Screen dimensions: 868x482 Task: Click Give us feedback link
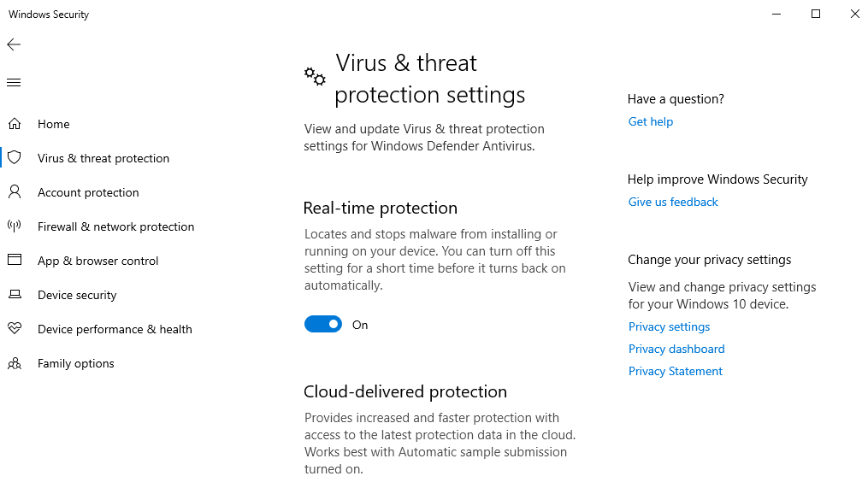(x=673, y=202)
